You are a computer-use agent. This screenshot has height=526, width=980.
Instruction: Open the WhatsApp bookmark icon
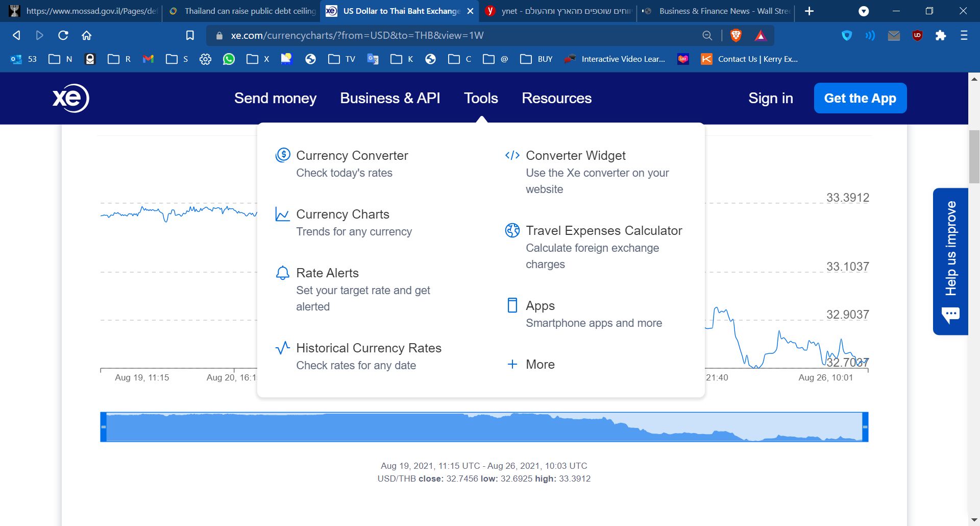click(x=229, y=59)
